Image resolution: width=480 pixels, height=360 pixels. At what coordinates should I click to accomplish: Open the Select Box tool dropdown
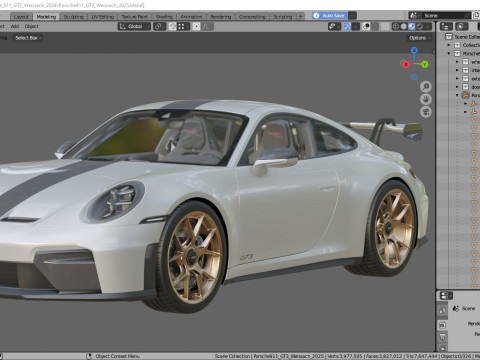(x=28, y=38)
